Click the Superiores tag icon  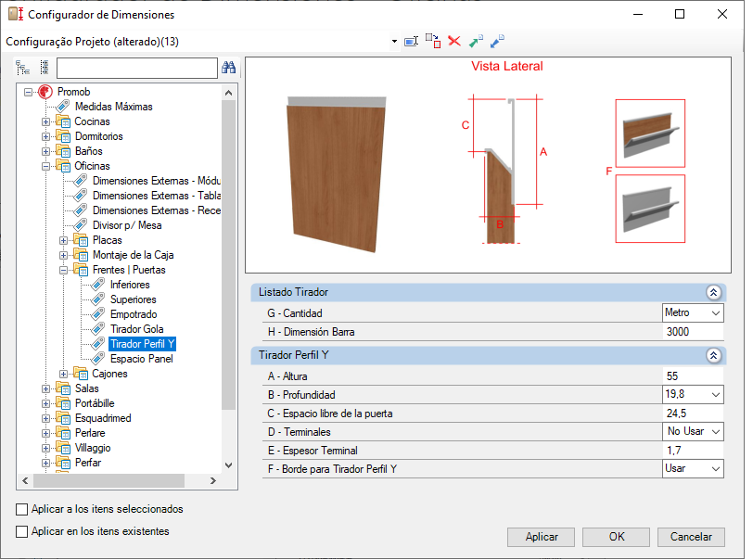(x=98, y=299)
